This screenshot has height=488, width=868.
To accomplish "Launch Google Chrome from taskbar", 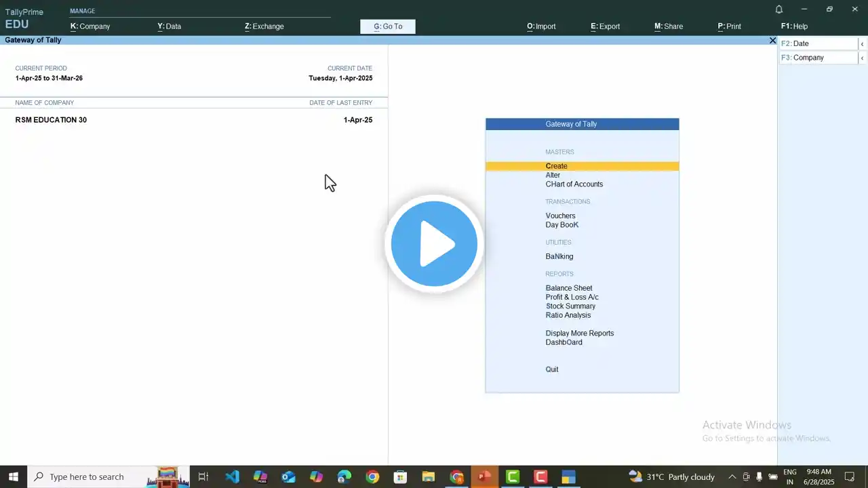I will click(x=372, y=476).
